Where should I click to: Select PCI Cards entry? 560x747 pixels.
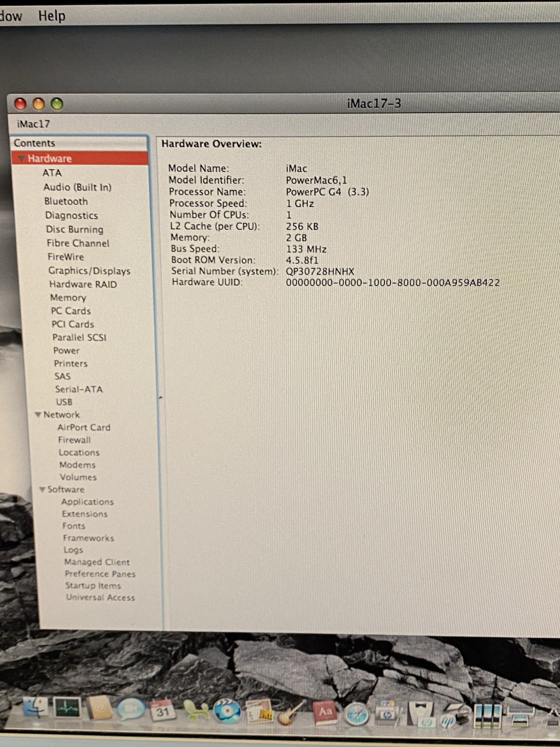tap(73, 324)
